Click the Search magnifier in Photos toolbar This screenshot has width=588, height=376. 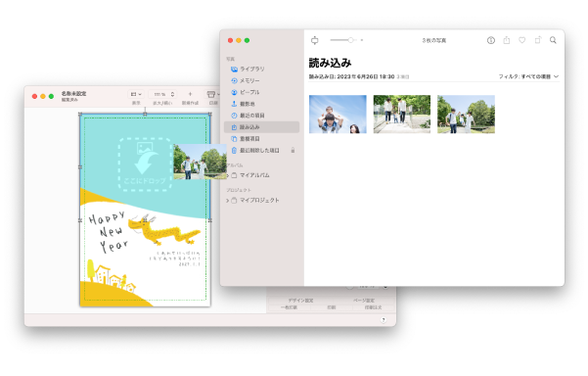coord(553,40)
